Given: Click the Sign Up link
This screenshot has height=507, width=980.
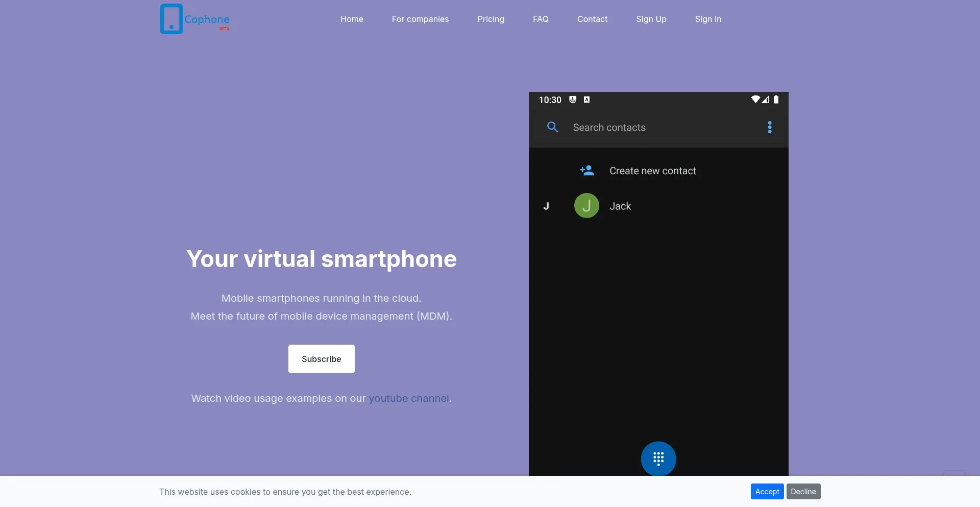Looking at the screenshot, I should click(651, 19).
